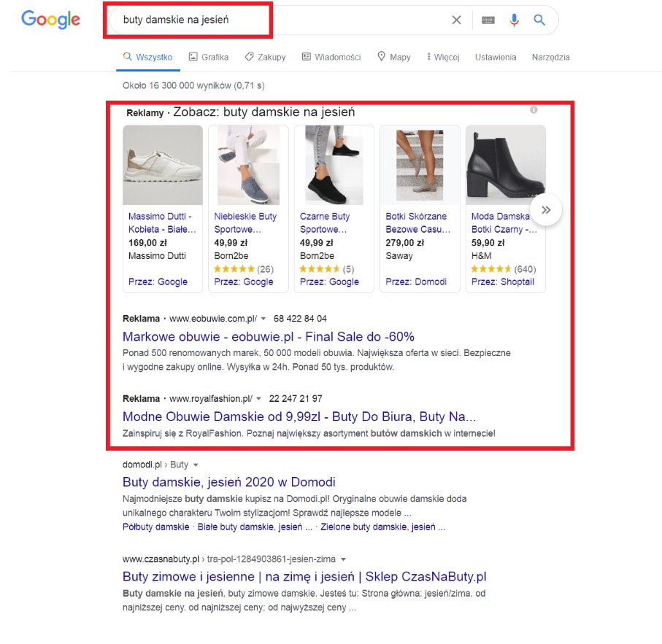
Task: Switch to the Mapy tab
Action: pos(393,57)
